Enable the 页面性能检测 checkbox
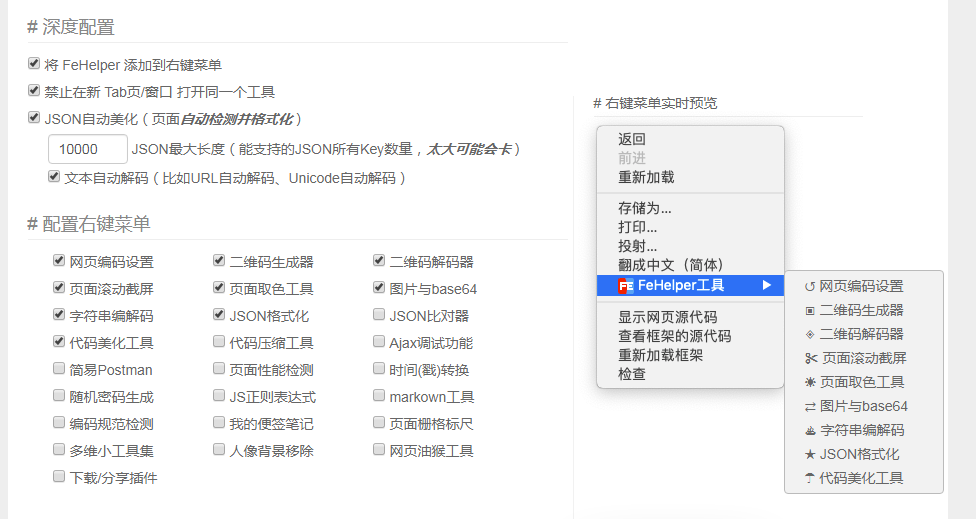Viewport: 976px width, 519px height. 219,368
